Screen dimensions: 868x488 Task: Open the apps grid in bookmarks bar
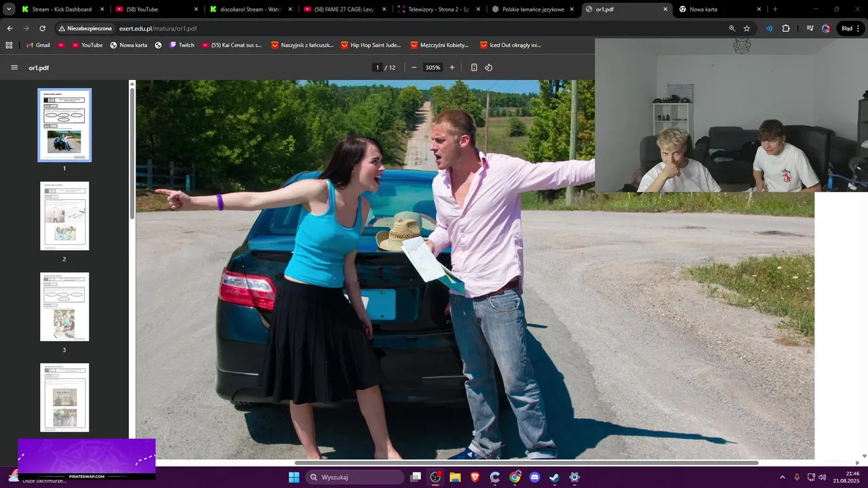click(9, 45)
